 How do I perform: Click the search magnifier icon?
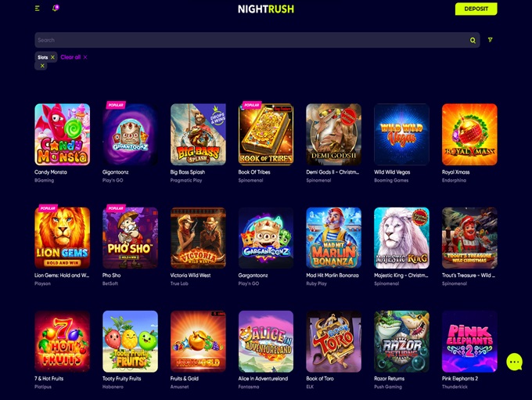(473, 41)
